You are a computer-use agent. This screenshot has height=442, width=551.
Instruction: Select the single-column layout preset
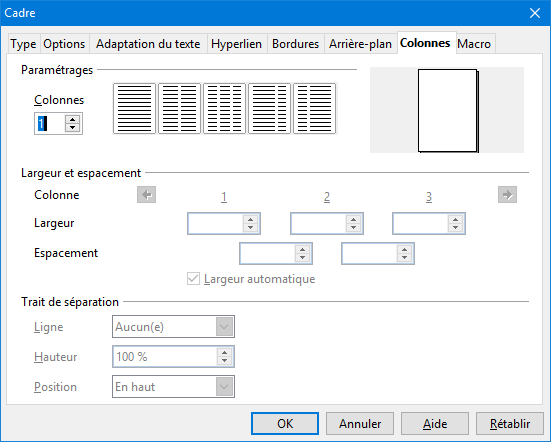[134, 109]
